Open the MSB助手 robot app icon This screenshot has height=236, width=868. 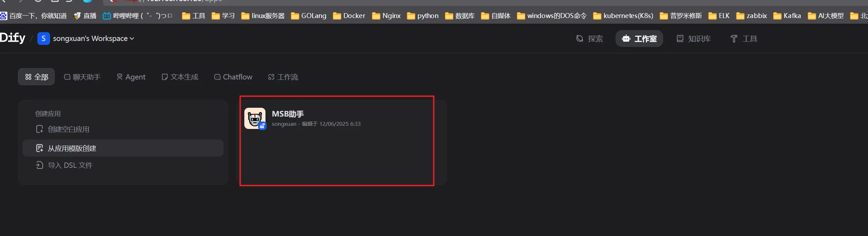point(255,118)
